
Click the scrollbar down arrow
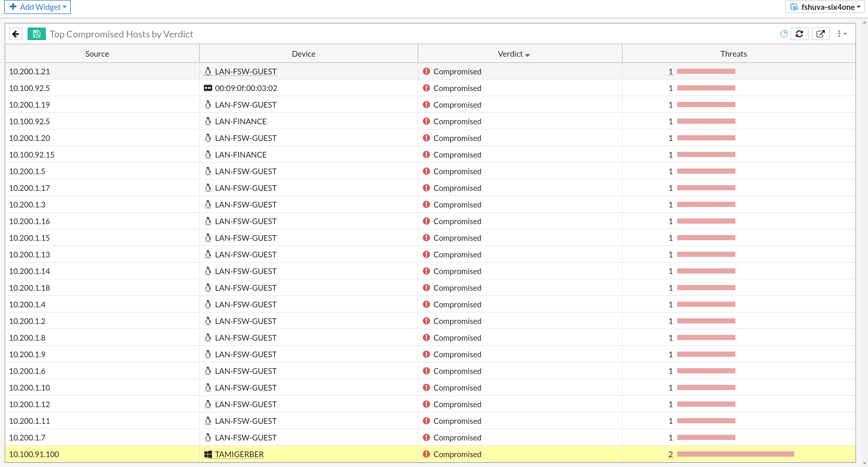click(x=864, y=463)
